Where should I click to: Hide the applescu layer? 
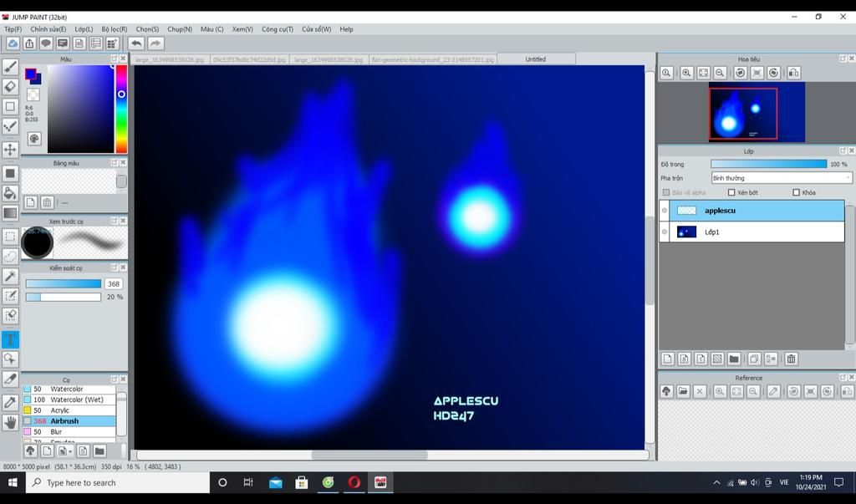pos(665,211)
